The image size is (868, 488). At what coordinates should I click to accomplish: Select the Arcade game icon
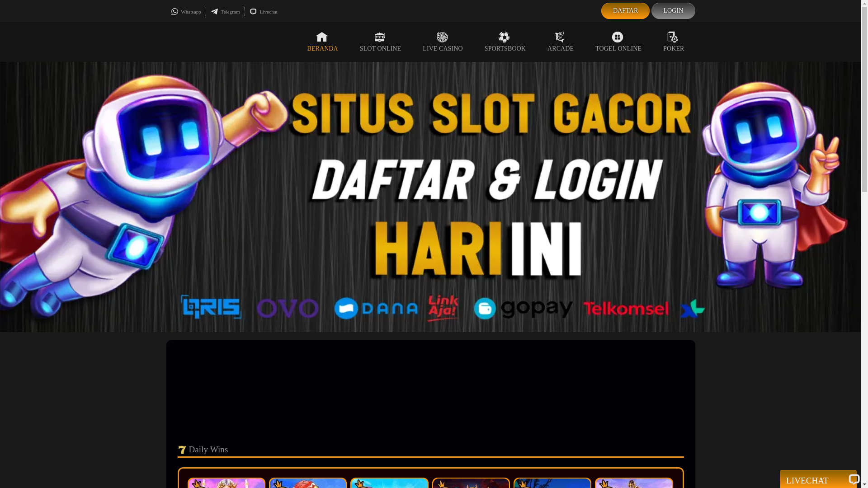pos(560,37)
